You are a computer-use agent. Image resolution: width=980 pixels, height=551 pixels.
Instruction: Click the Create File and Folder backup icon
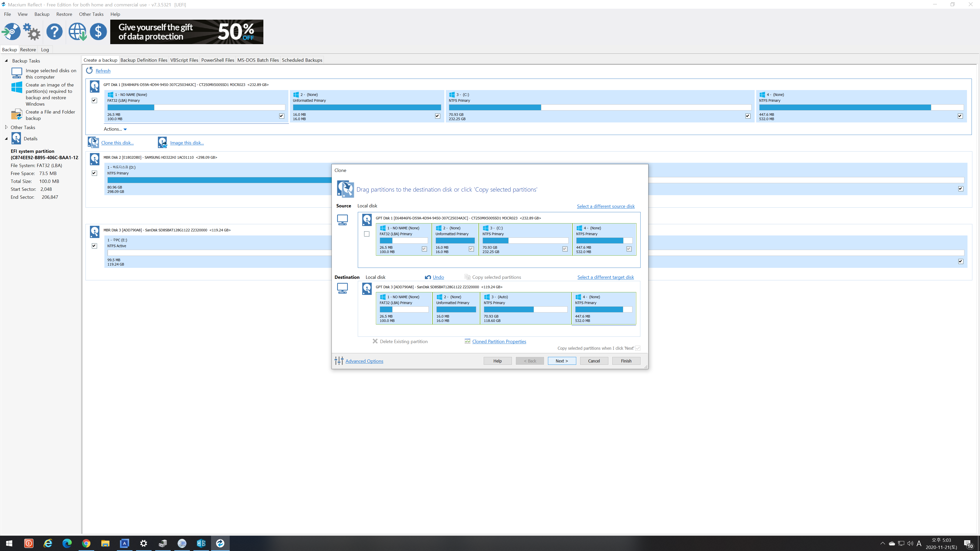[17, 115]
